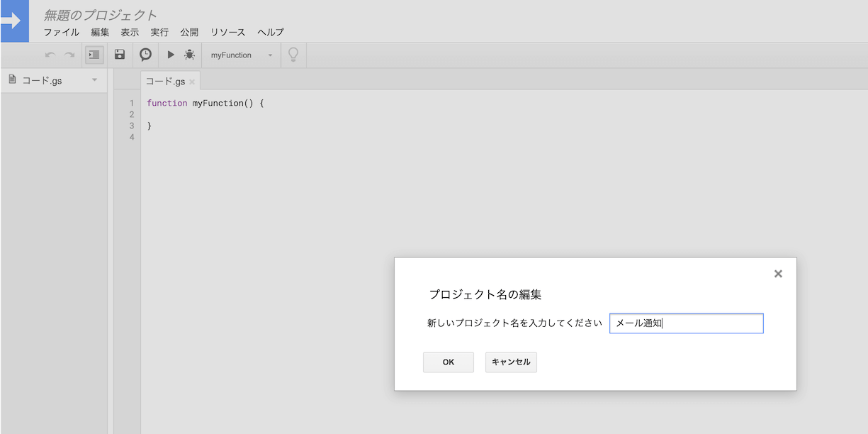Click the project name input containing メール通知
Screen dimensions: 868x434
[686, 323]
